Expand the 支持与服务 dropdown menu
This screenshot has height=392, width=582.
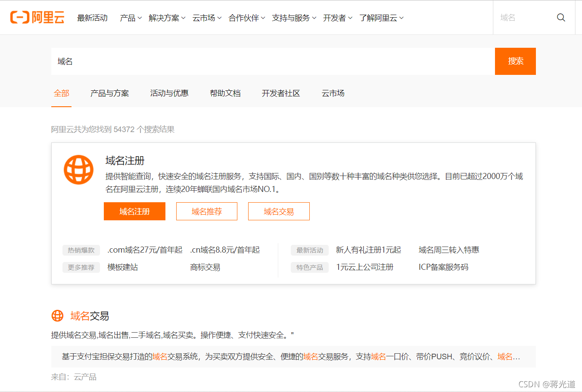click(294, 18)
